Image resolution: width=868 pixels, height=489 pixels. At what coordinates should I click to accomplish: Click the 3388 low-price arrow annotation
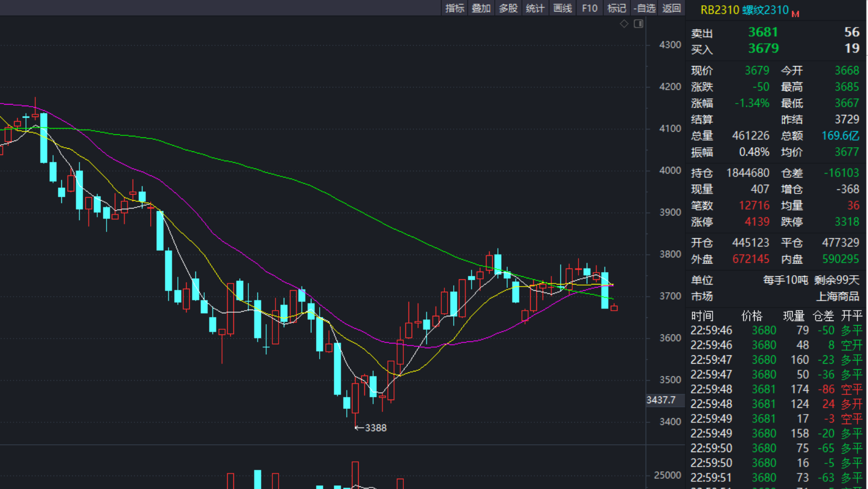(370, 428)
